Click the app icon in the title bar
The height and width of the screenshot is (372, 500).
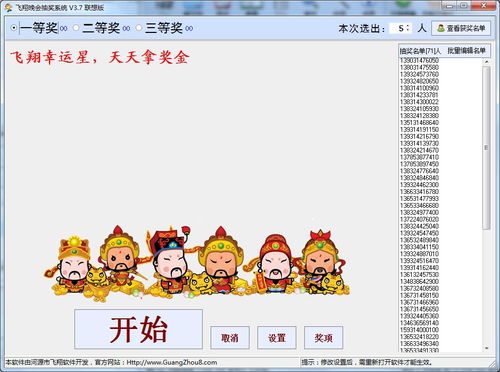pyautogui.click(x=8, y=7)
